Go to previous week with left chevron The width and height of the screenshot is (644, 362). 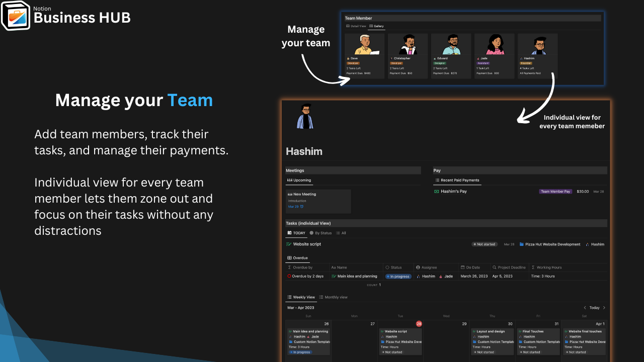click(585, 308)
